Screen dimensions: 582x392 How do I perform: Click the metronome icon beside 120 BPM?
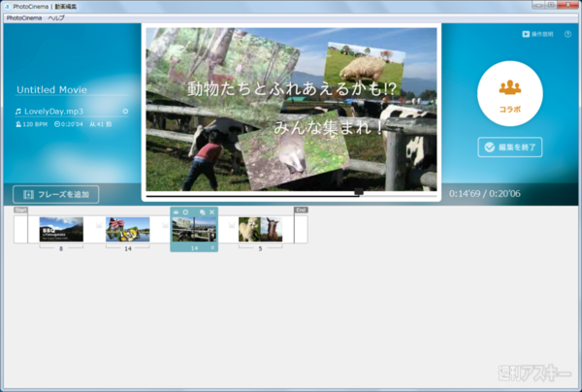[18, 124]
